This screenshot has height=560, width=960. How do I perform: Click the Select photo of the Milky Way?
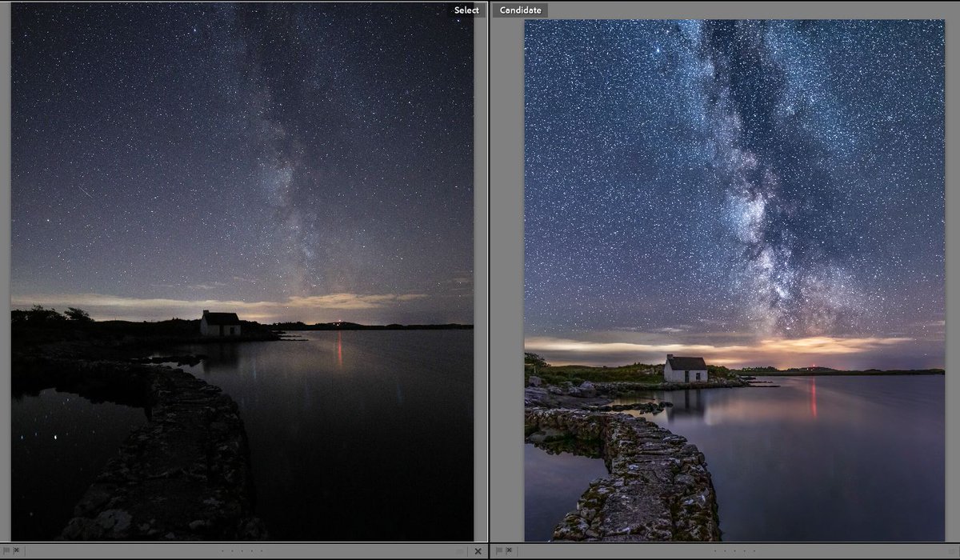242,272
